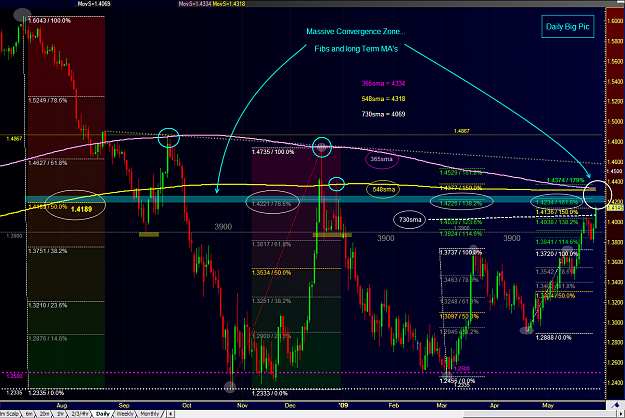Viewport: 625px width, 418px height.
Task: Click the '1.4627 / 61.8%' Fibonacci label
Action: coord(47,163)
